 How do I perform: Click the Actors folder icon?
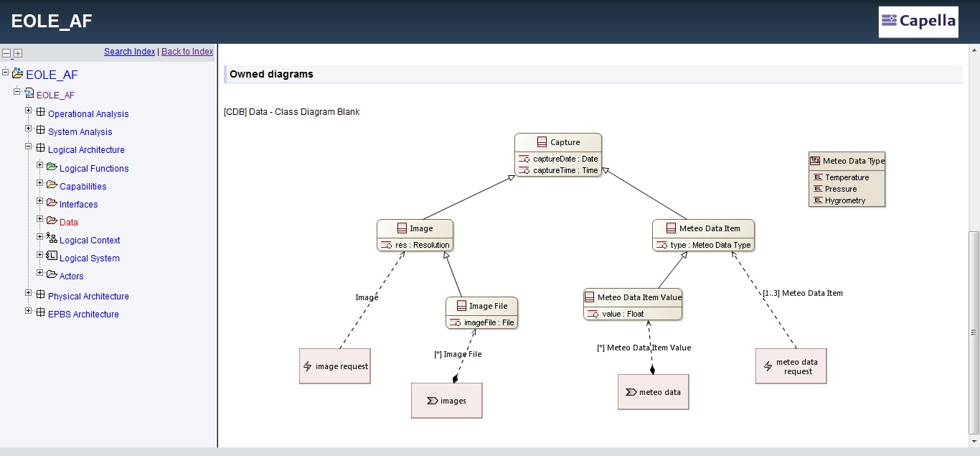[x=52, y=274]
